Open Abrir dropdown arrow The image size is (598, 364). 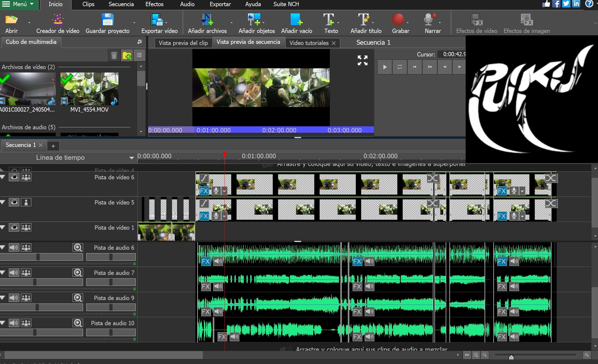(x=29, y=23)
